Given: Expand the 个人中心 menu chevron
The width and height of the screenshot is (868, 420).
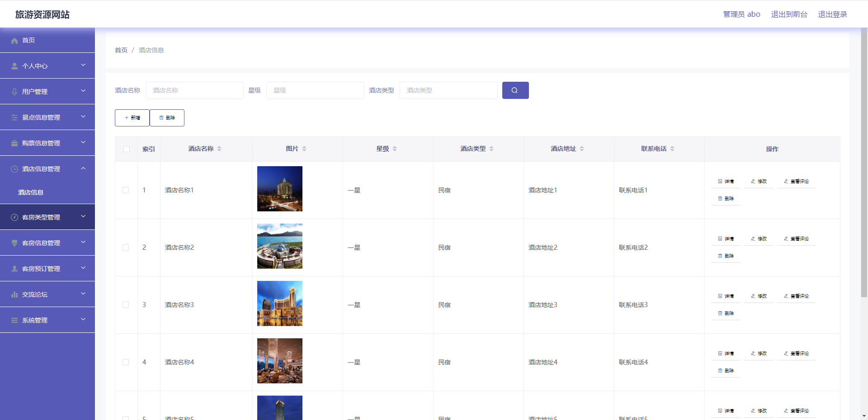Looking at the screenshot, I should point(83,65).
